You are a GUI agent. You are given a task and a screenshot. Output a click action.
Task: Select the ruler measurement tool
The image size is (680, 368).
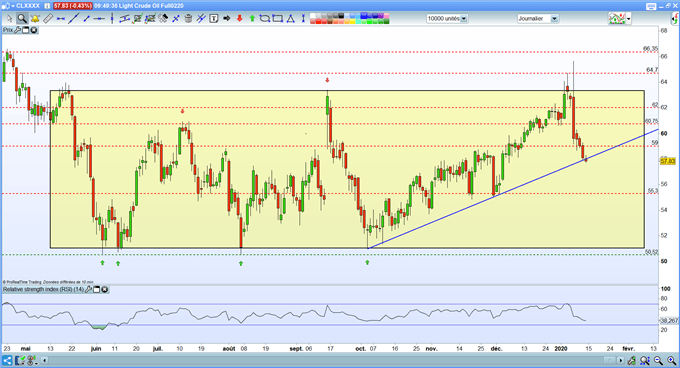coord(48,19)
